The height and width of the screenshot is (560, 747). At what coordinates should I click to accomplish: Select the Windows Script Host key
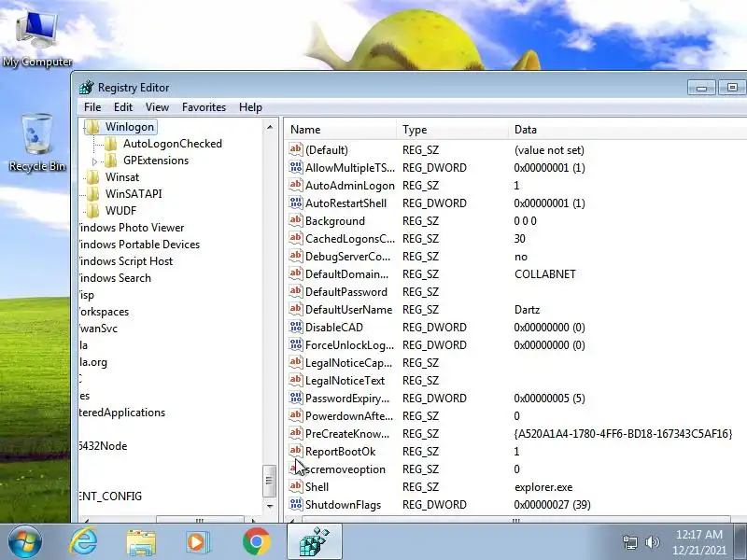126,261
